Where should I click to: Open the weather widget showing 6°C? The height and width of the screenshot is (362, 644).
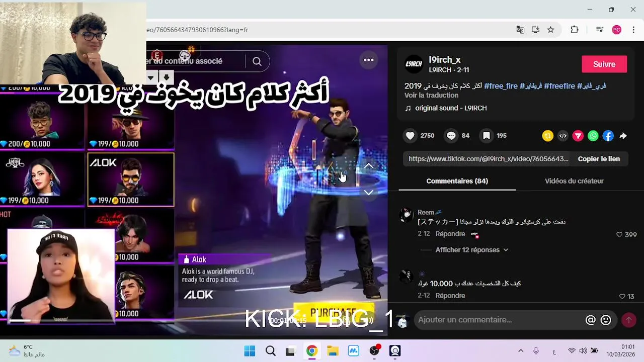(x=27, y=351)
